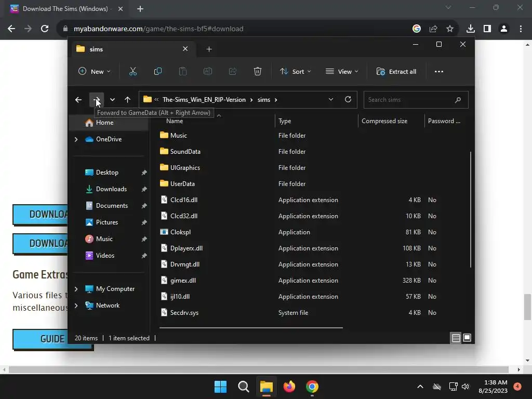Open taskbar clock and date
The height and width of the screenshot is (399, 532).
pos(493,387)
